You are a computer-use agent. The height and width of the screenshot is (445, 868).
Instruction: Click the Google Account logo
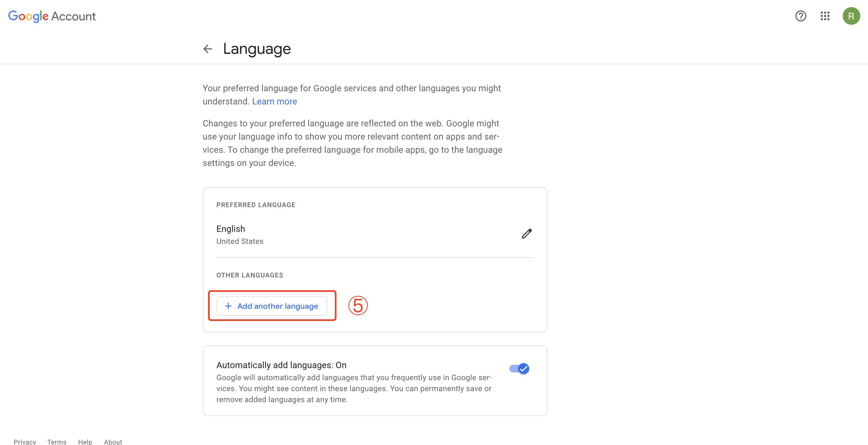(x=52, y=16)
